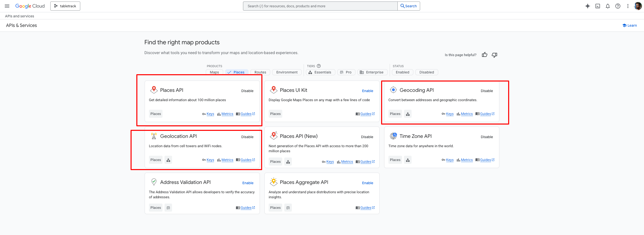This screenshot has width=644, height=235.
Task: Toggle the Enterprise tier filter chip
Action: (x=372, y=72)
